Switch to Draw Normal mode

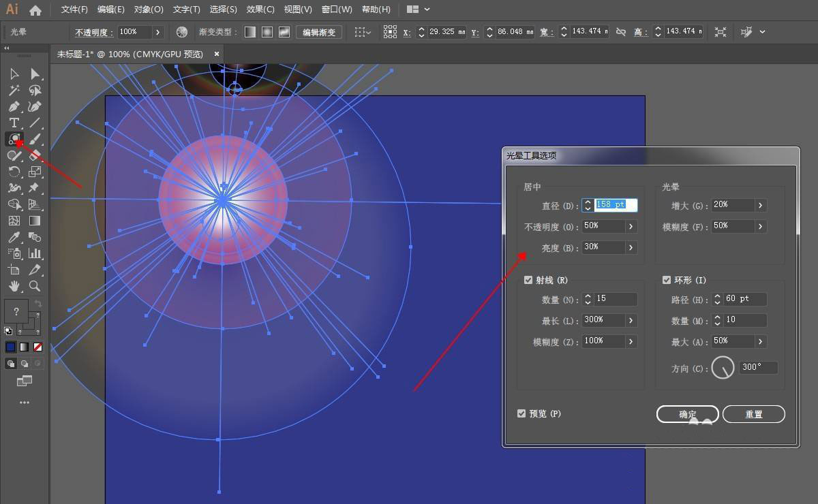11,364
